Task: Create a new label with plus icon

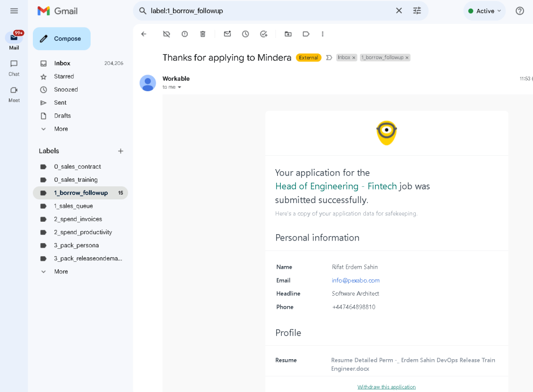Action: 121,151
